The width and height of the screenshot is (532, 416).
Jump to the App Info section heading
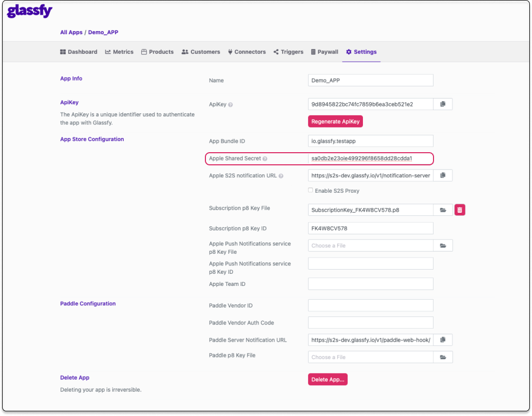pyautogui.click(x=71, y=78)
